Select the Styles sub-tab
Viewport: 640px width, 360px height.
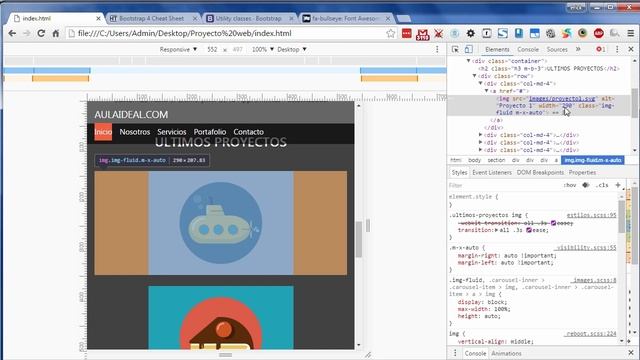(x=459, y=173)
